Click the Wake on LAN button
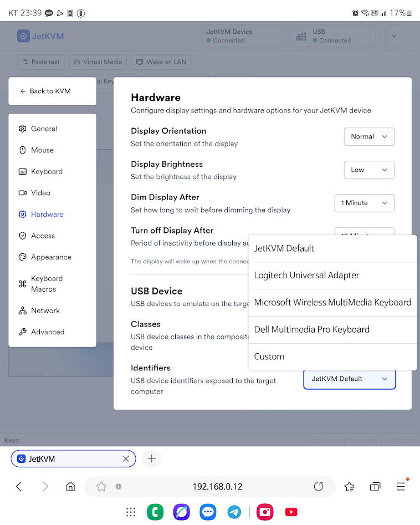420x525 pixels. tap(161, 62)
